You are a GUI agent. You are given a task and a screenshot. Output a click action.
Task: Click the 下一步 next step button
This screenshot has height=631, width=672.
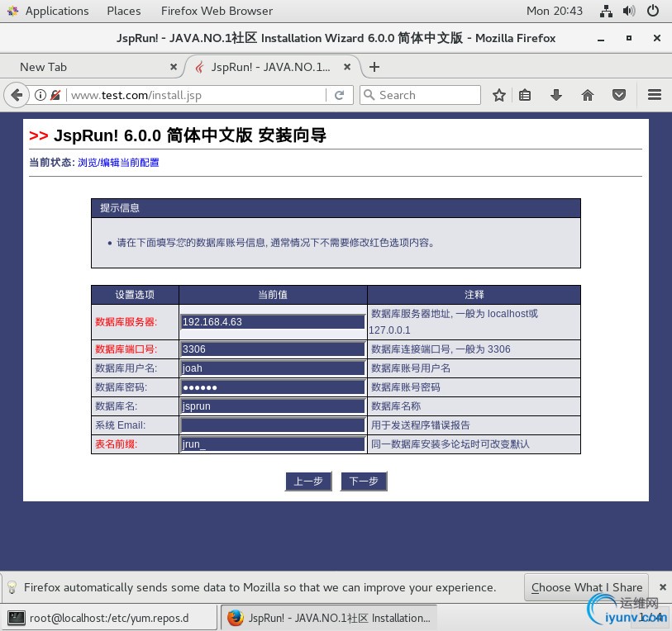(x=364, y=481)
